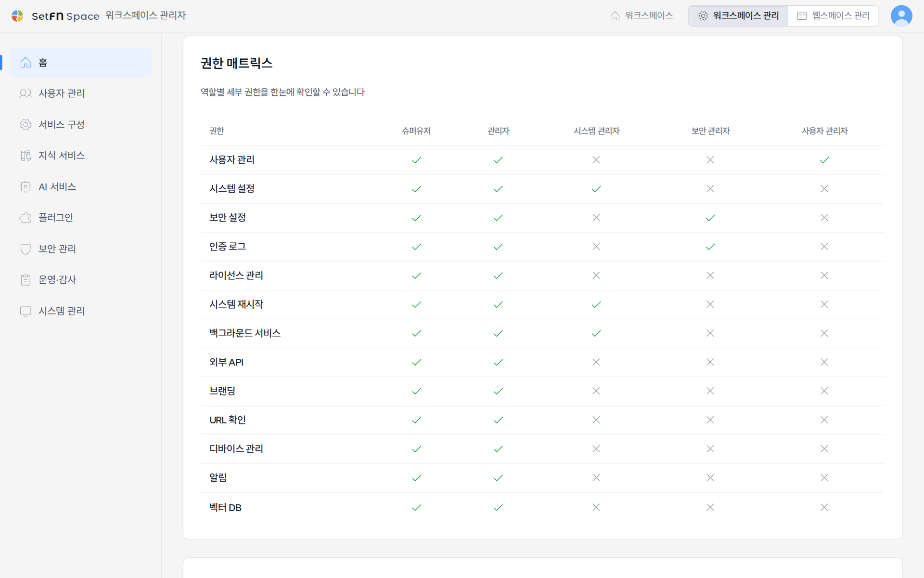Click the AI 서비스 chip icon in the sidebar
This screenshot has width=924, height=578.
(26, 187)
